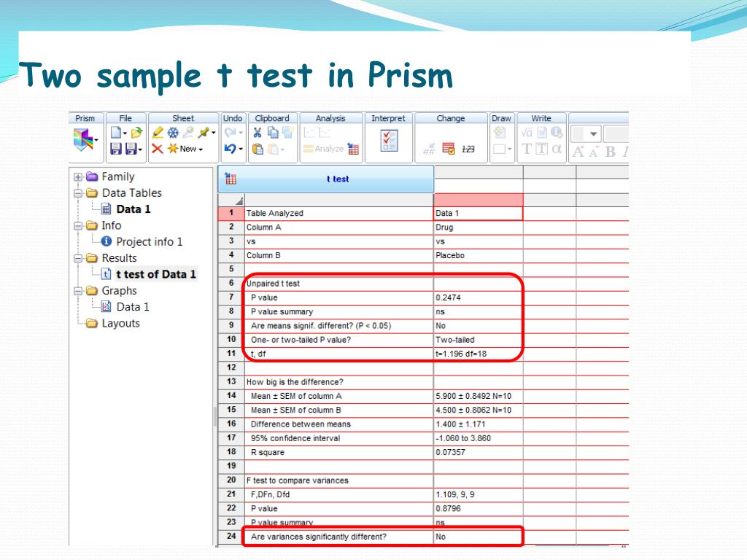Screen dimensions: 747x560
Task: Click the blue Undo arrow icon
Action: [230, 149]
